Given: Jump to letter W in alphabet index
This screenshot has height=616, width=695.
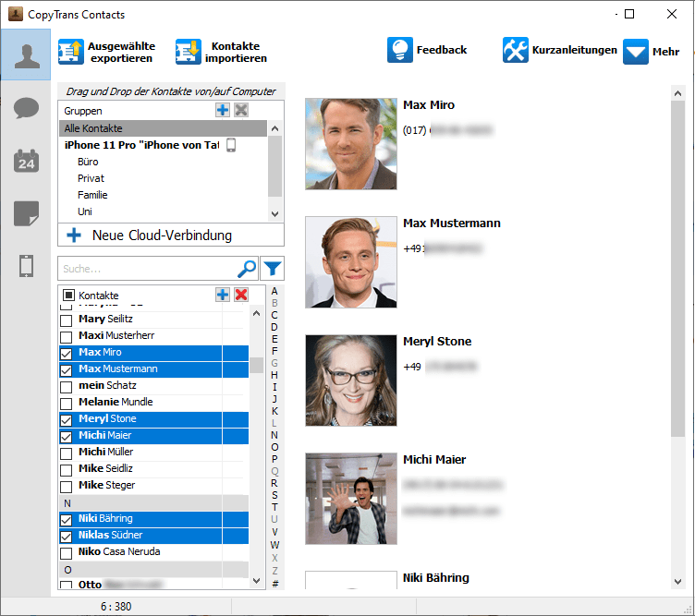Looking at the screenshot, I should (x=274, y=545).
